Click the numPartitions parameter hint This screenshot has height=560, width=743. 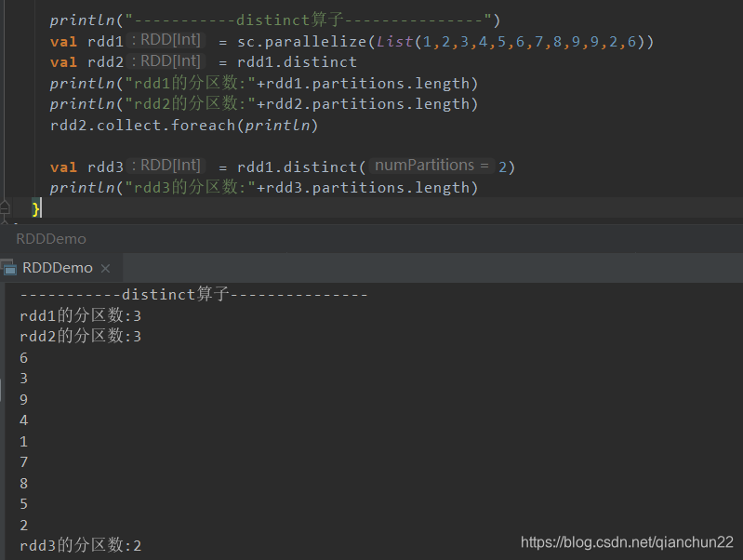coord(431,166)
